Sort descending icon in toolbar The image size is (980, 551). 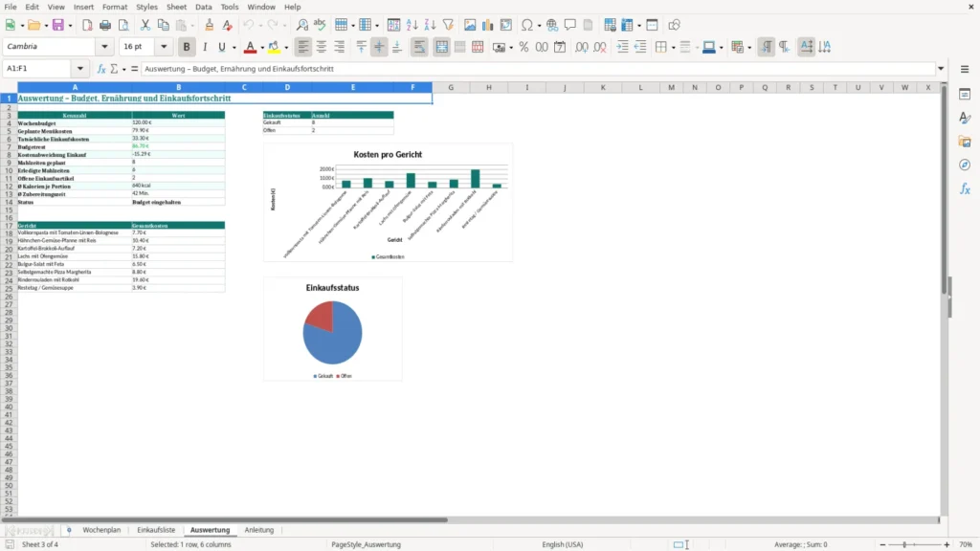(x=430, y=25)
